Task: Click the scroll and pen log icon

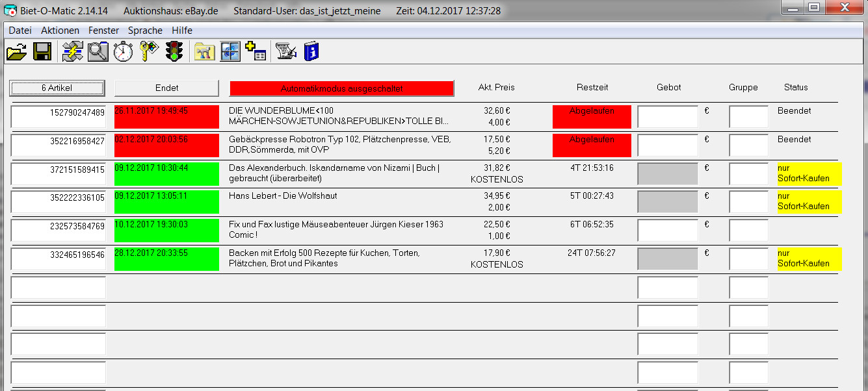Action: point(286,51)
